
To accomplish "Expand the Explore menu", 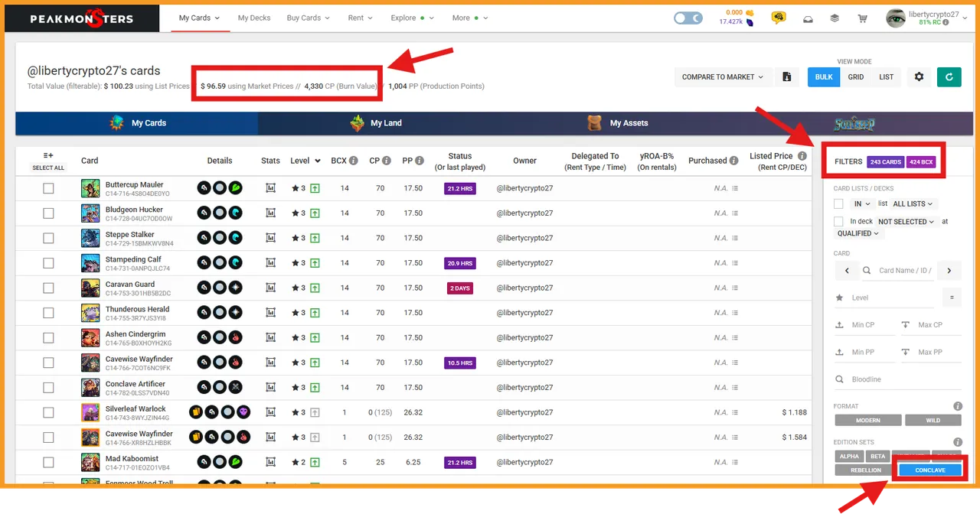I will coord(412,18).
